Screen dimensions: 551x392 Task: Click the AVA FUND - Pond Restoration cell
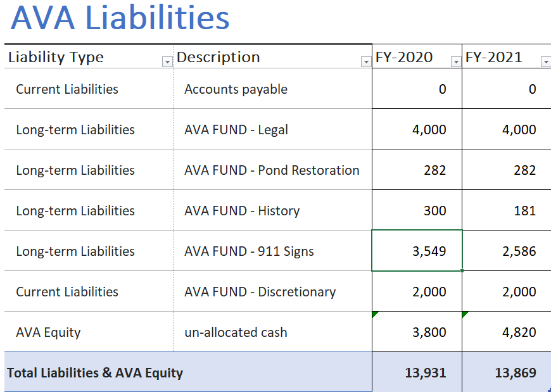272,170
